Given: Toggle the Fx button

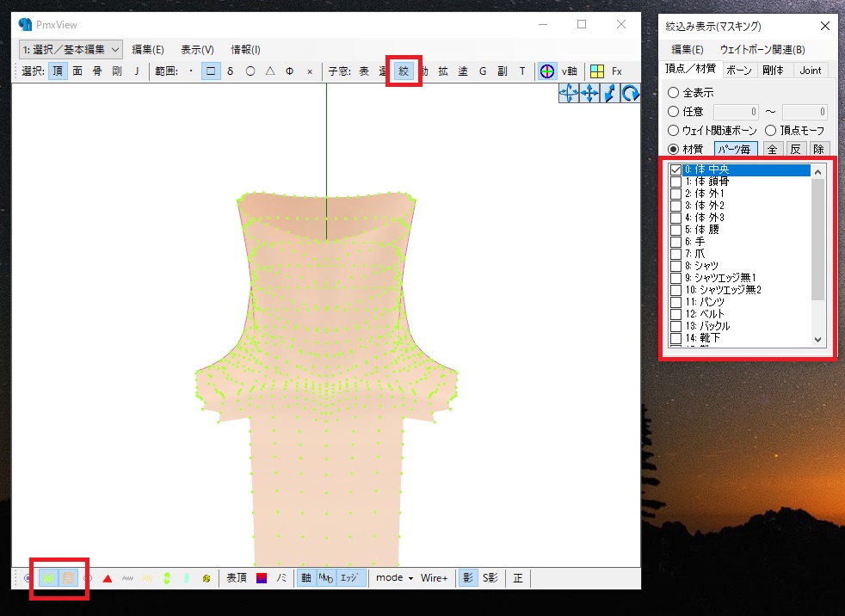Looking at the screenshot, I should [617, 71].
